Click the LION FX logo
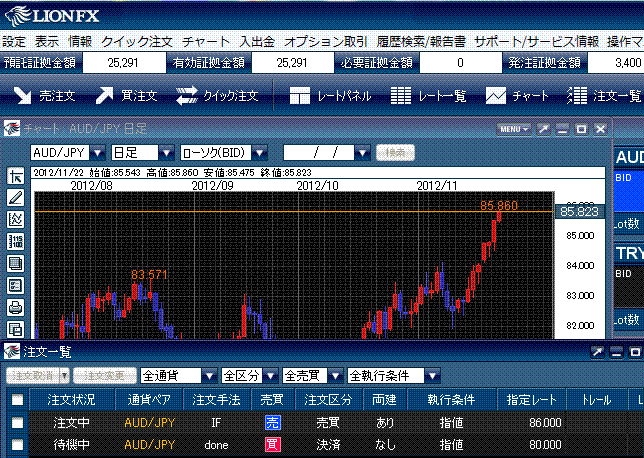This screenshot has height=458, width=644. (x=52, y=16)
